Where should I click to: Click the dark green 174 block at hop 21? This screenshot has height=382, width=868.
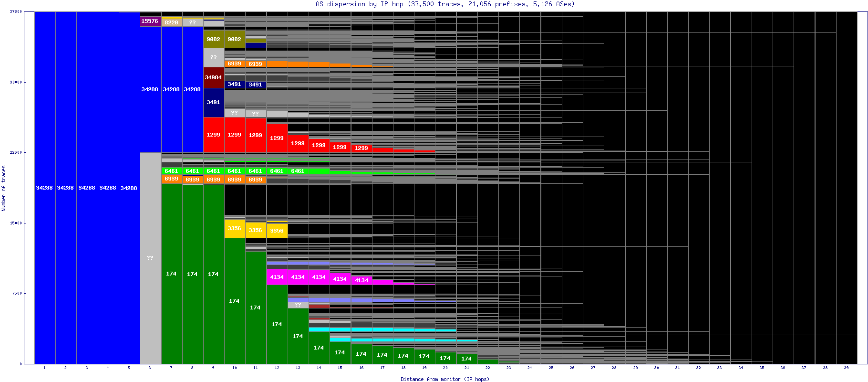467,359
